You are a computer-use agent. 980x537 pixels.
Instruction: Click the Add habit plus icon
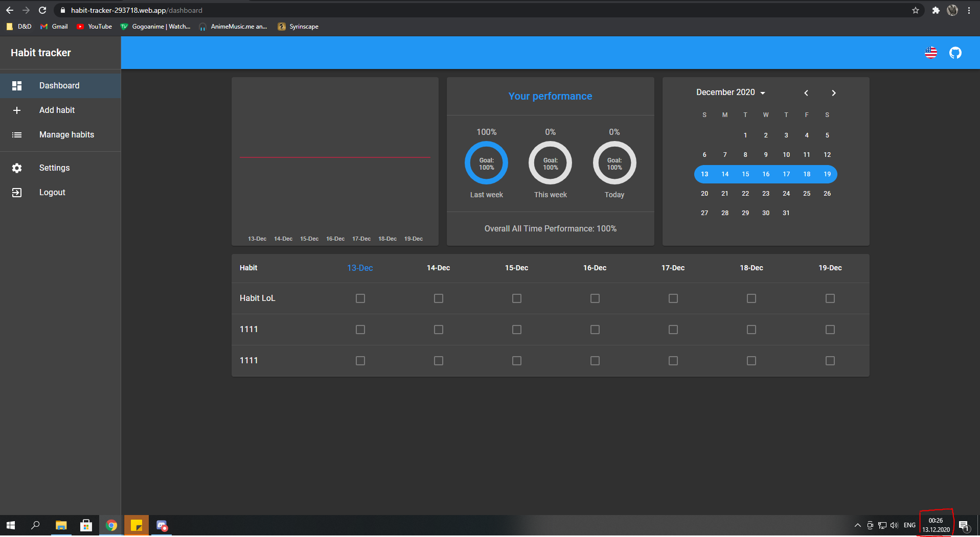17,110
